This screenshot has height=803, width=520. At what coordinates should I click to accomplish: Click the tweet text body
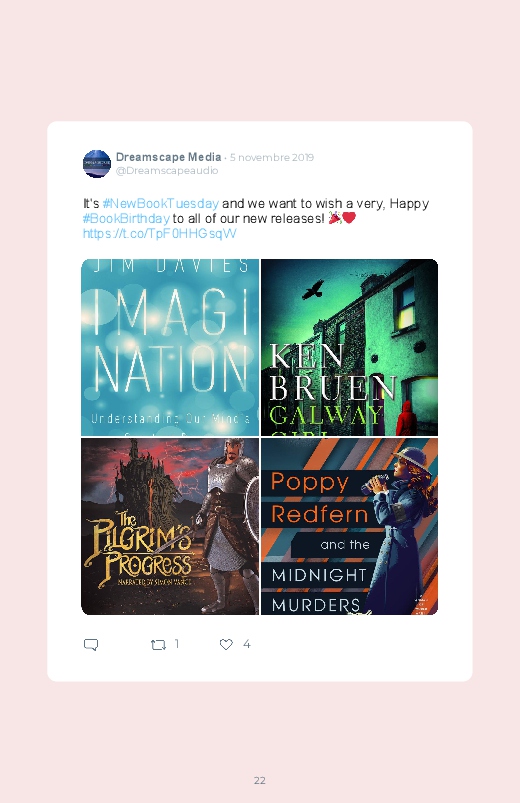pyautogui.click(x=256, y=218)
